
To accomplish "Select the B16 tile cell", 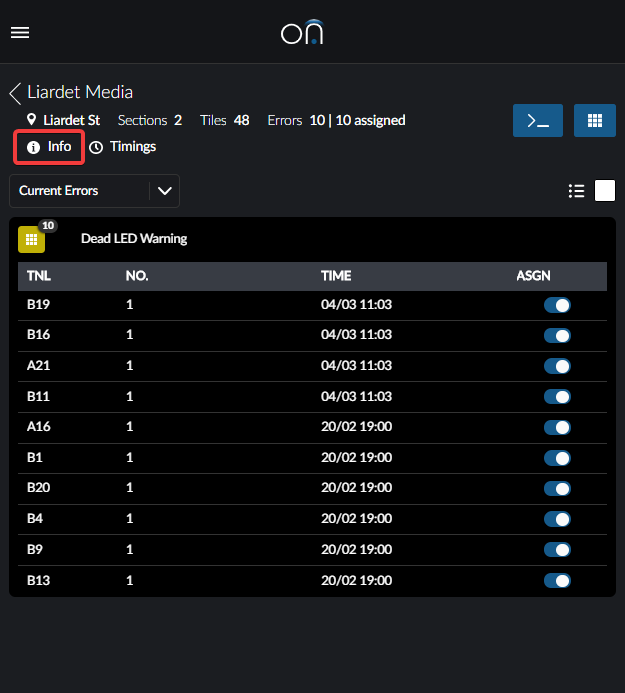I will tap(38, 335).
